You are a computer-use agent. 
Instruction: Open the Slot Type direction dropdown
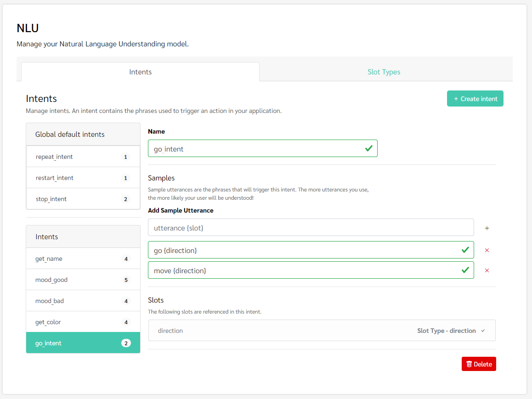click(451, 331)
